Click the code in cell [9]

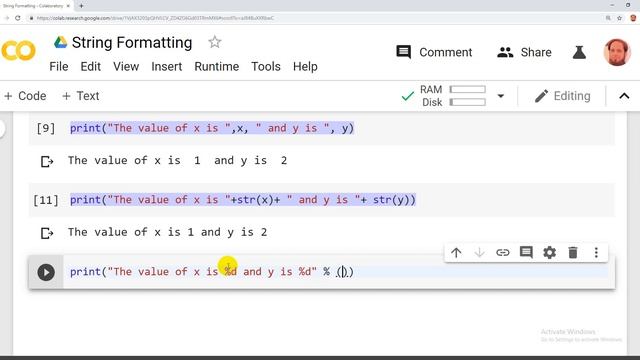pos(212,128)
